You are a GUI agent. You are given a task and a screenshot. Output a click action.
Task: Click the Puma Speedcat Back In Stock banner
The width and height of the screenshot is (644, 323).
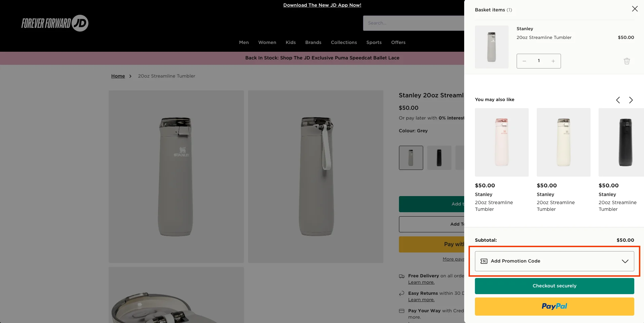tap(322, 58)
